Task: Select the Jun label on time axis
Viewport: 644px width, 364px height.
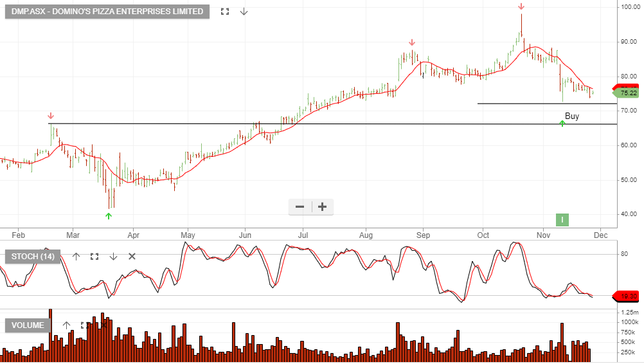Action: (246, 235)
